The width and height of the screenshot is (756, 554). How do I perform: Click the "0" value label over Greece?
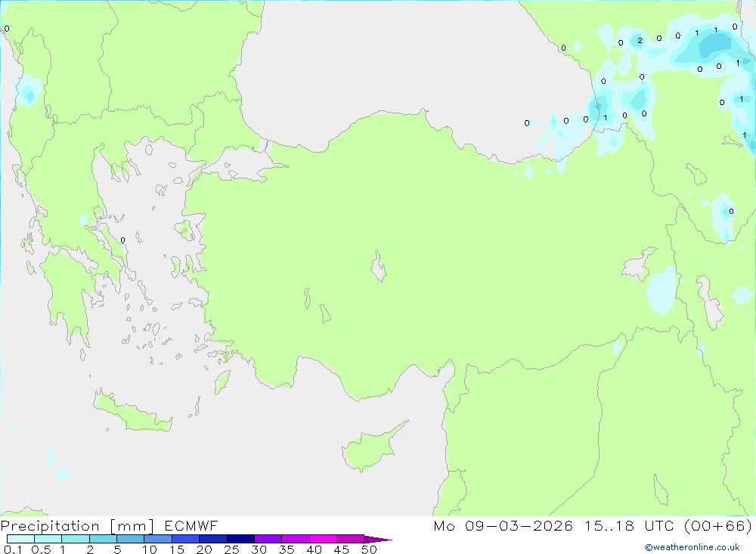point(122,241)
